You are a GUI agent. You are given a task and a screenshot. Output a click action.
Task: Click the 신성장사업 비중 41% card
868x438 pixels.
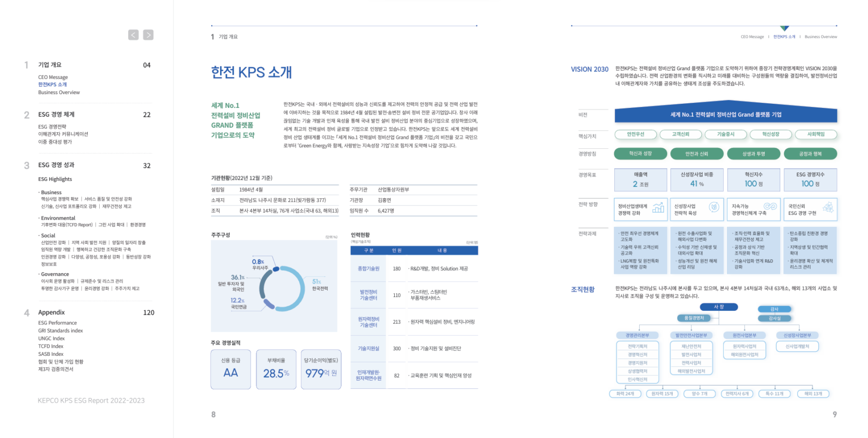pos(697,180)
